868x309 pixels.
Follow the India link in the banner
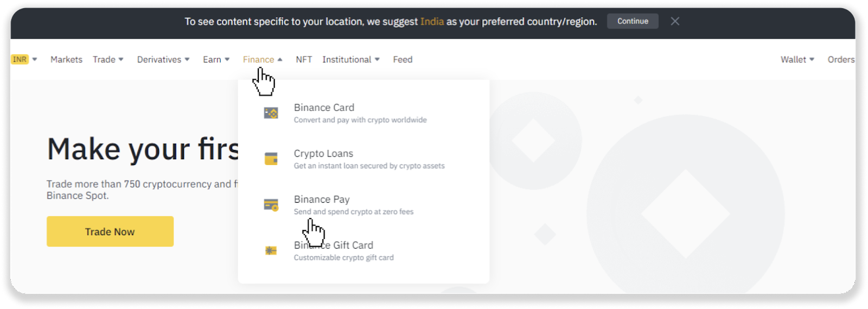tap(432, 22)
